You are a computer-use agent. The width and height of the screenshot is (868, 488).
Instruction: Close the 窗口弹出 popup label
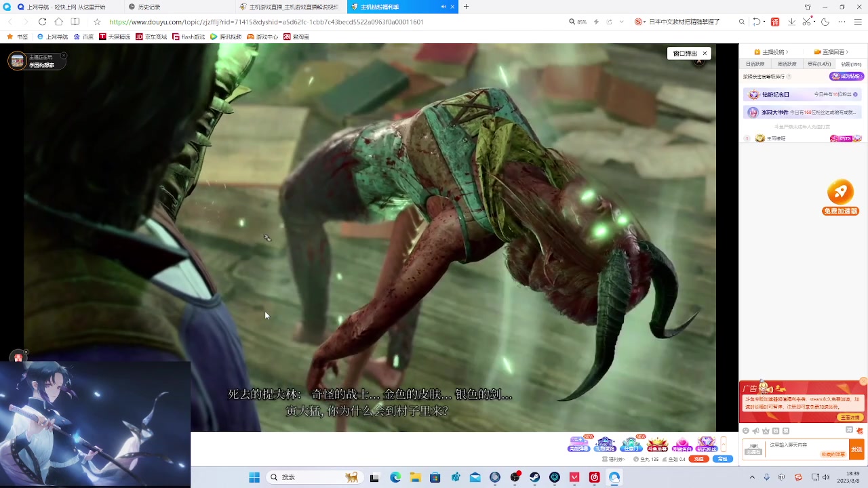705,54
